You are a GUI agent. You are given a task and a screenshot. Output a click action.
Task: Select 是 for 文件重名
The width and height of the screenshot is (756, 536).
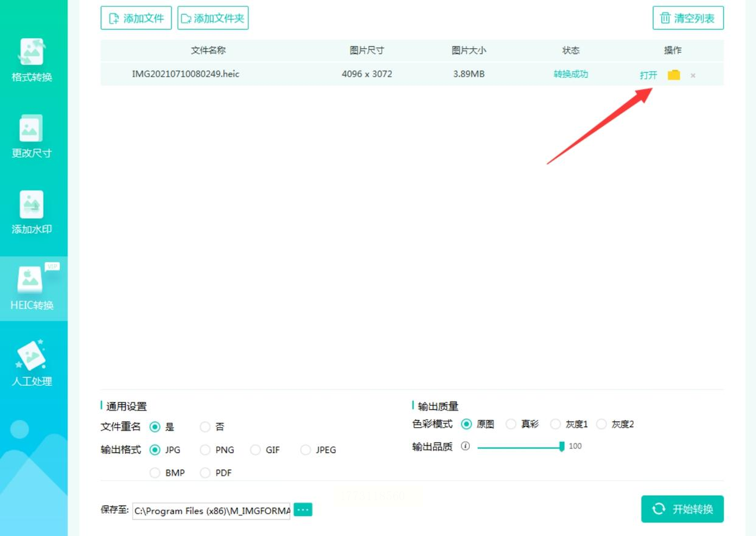[155, 427]
